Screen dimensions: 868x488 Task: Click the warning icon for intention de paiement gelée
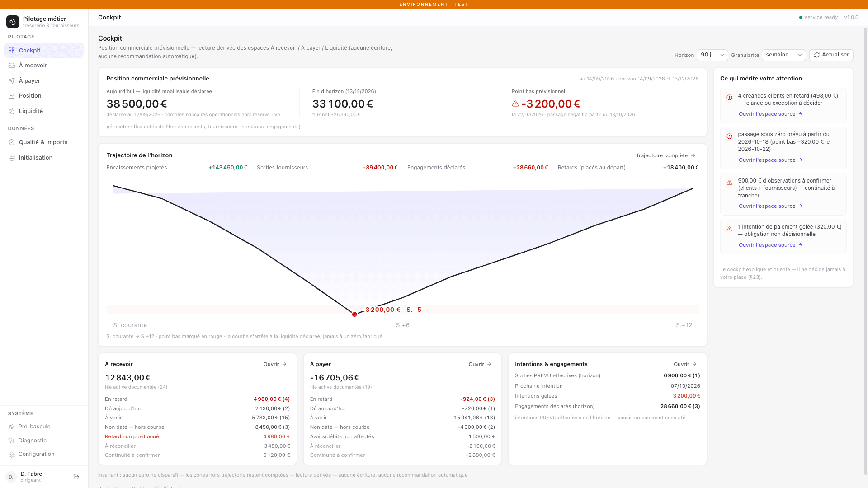729,229
